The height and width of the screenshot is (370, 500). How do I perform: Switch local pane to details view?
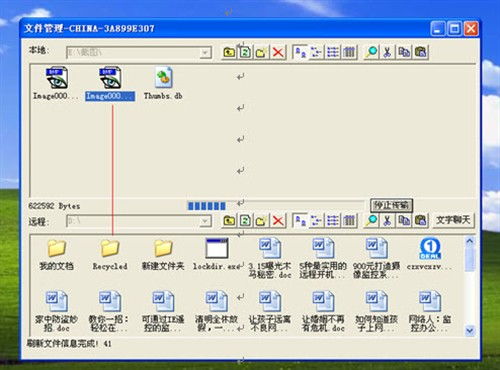pyautogui.click(x=349, y=52)
